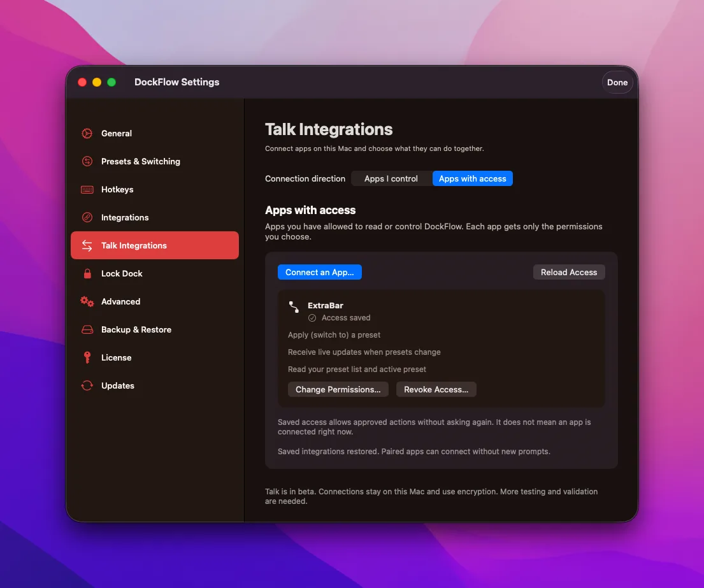Go to the Hotkeys section

(154, 189)
